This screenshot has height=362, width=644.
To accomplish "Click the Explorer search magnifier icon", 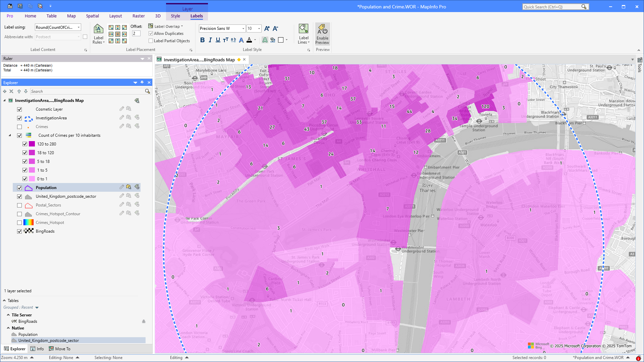I will (147, 91).
